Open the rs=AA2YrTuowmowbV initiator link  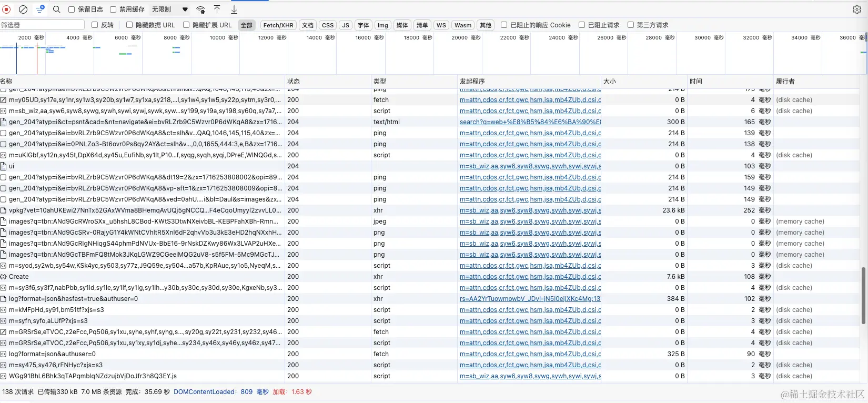point(530,299)
